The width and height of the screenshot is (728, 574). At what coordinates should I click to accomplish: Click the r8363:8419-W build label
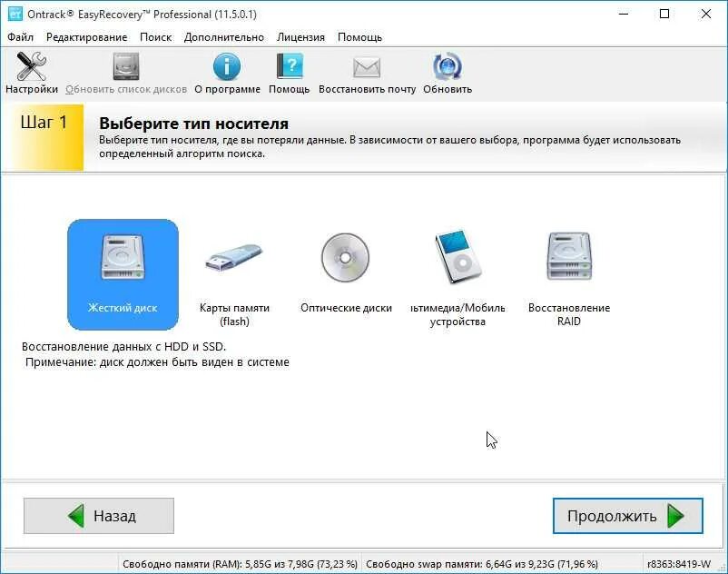(x=679, y=564)
